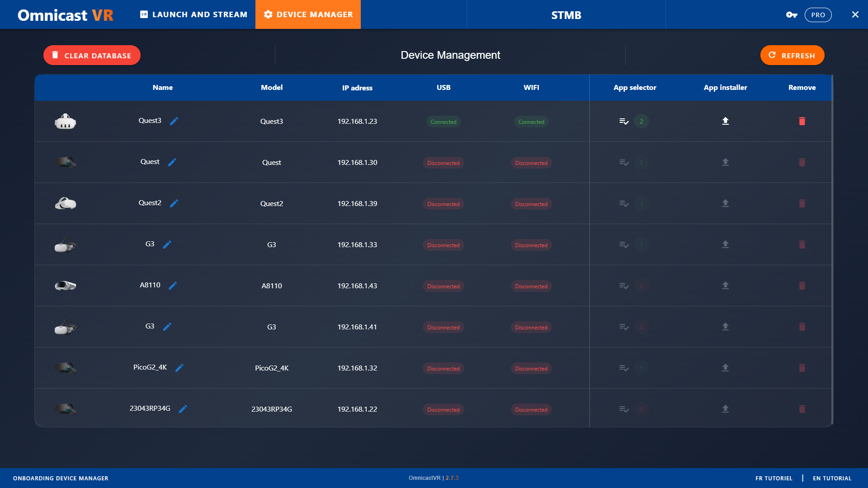Click Quest3 WIFI Connected status
Screen dimensions: 868x488
pyautogui.click(x=531, y=122)
